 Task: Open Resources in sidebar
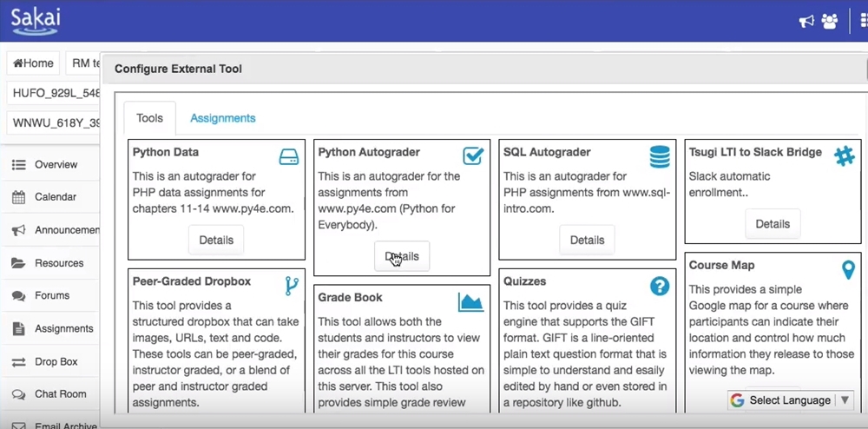pyautogui.click(x=49, y=263)
